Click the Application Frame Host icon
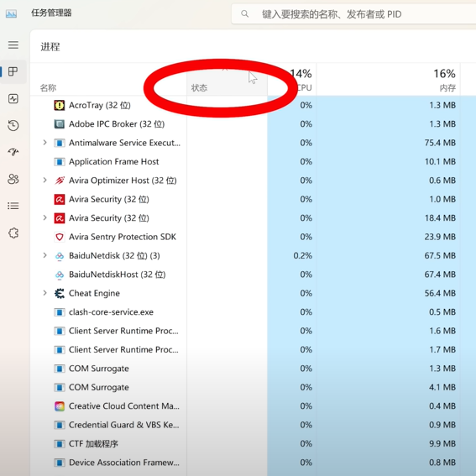The image size is (476, 476). point(60,162)
